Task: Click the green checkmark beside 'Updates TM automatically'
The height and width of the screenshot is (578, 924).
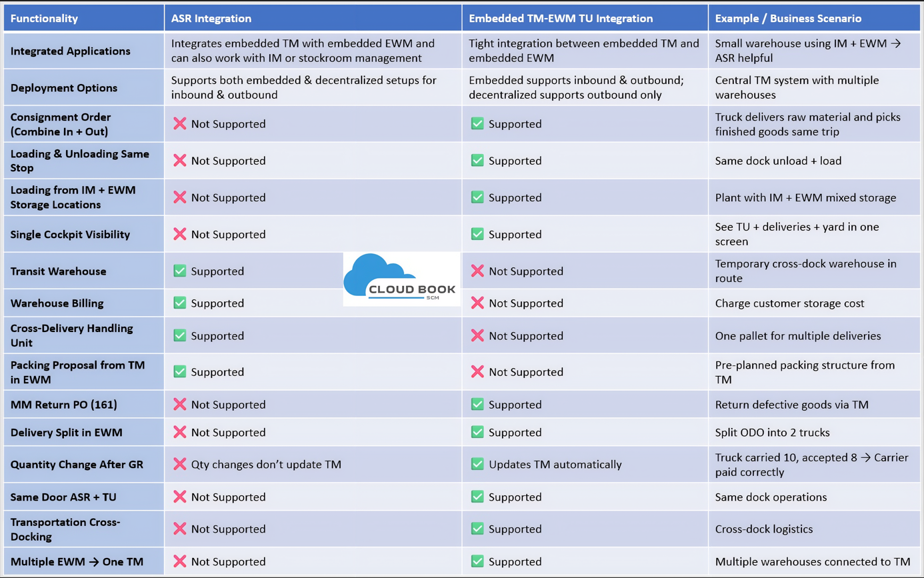Action: point(477,464)
